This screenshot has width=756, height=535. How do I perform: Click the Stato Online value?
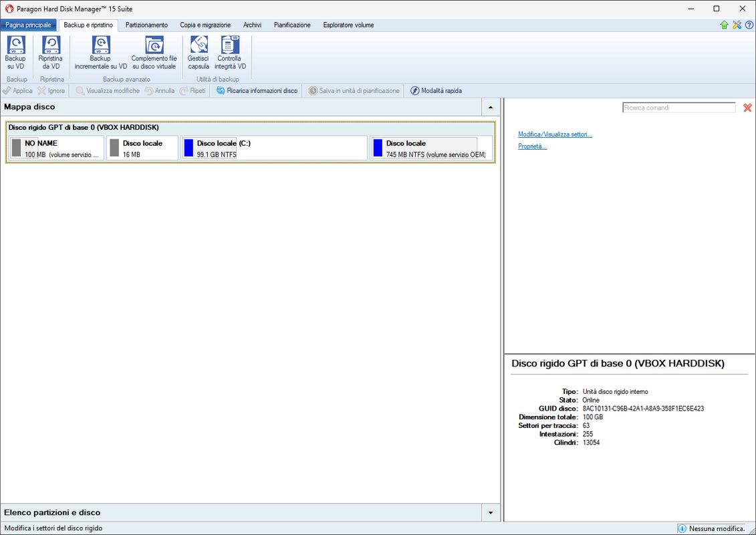[x=591, y=401]
